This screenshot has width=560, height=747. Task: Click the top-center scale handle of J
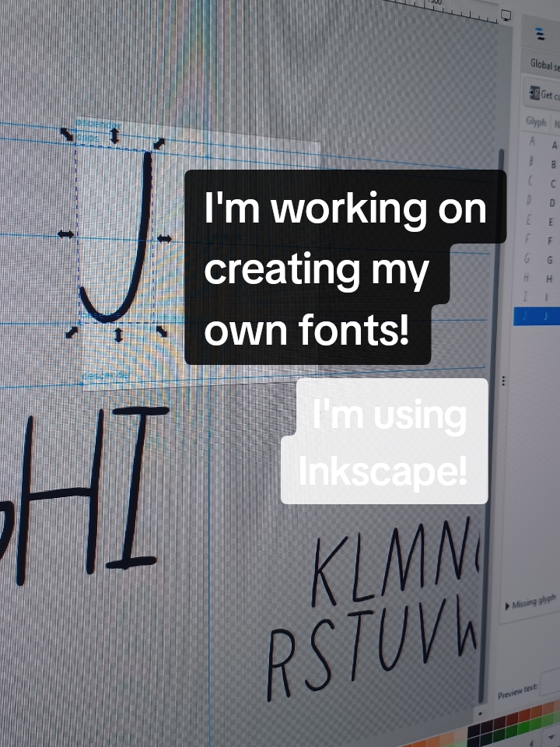114,136
